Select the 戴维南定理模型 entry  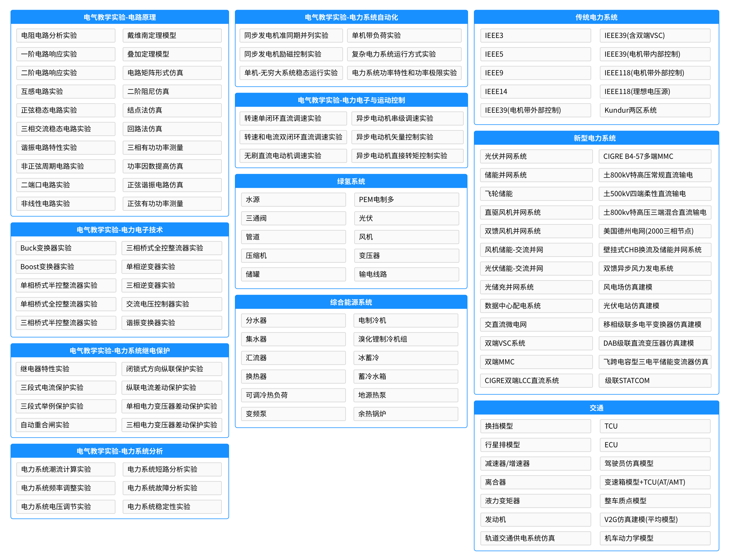pyautogui.click(x=172, y=35)
